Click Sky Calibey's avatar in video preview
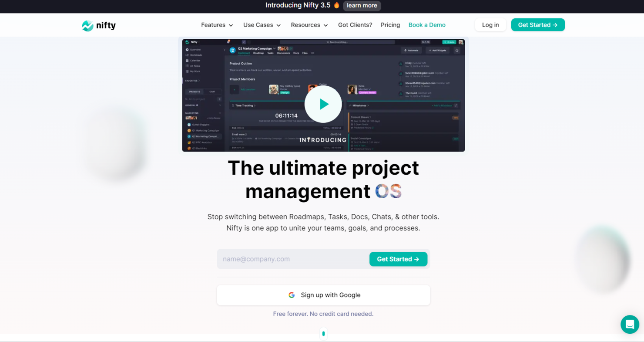 [274, 89]
